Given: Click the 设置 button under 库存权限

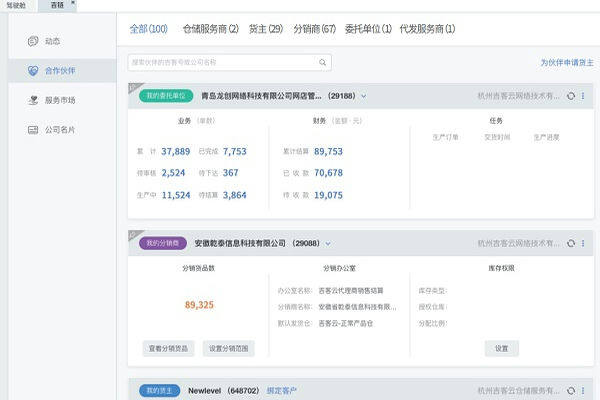Looking at the screenshot, I should (x=502, y=348).
